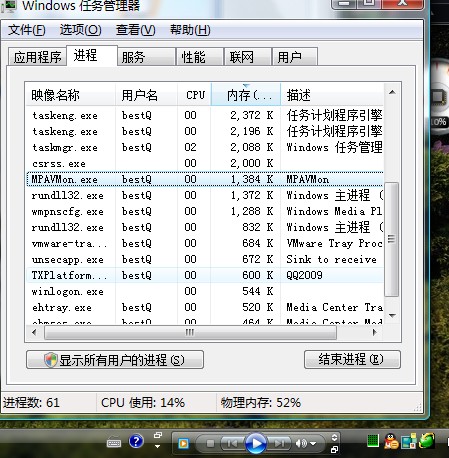
Task: Click the Windows Media Player library icon
Action: click(183, 443)
